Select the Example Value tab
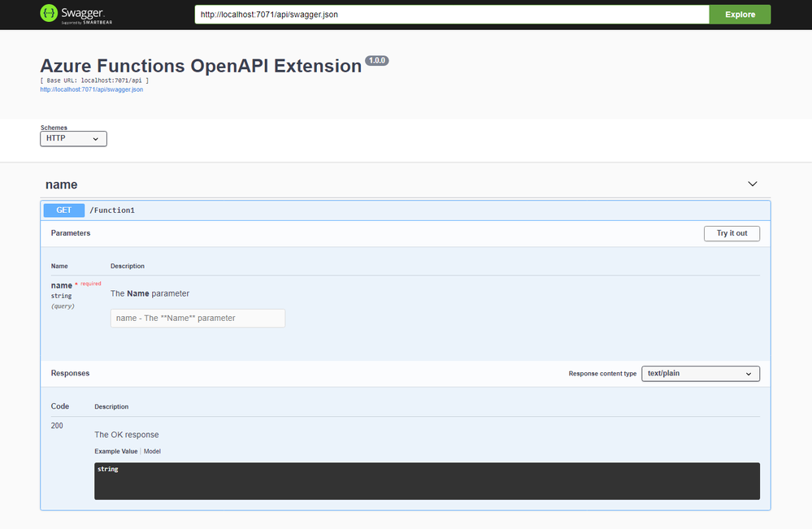The width and height of the screenshot is (812, 529). (x=116, y=451)
